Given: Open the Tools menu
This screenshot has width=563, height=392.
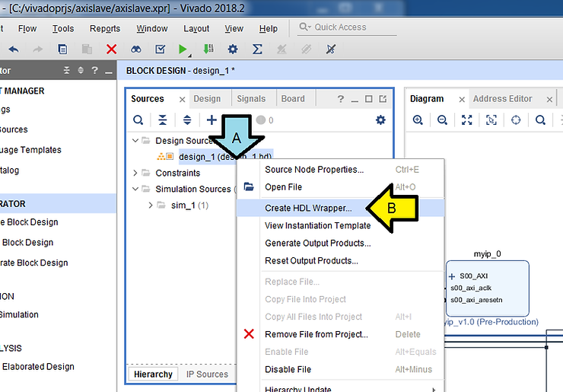Looking at the screenshot, I should (63, 28).
